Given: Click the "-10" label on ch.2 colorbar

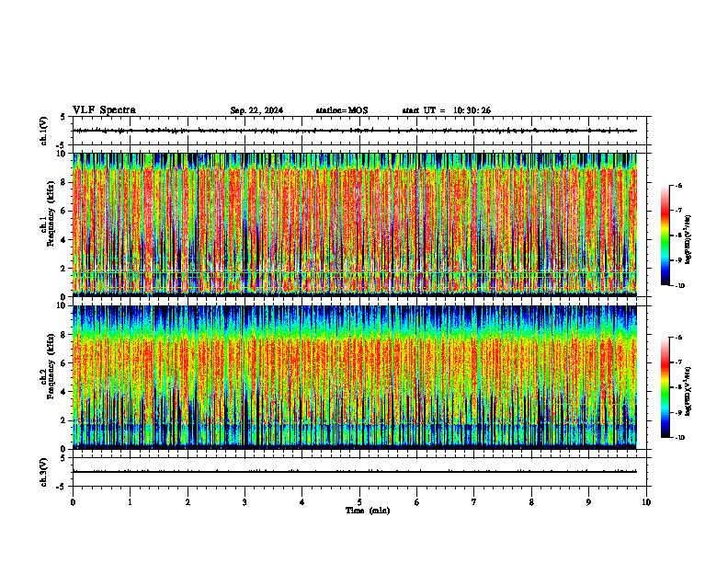Looking at the screenshot, I should pyautogui.click(x=679, y=438).
